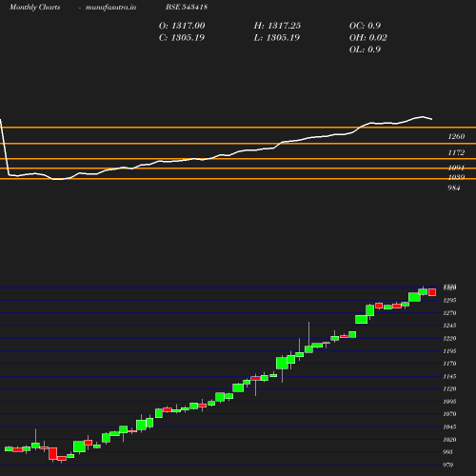Click the 1195 price axis label
This screenshot has height=476, width=476.
click(449, 351)
